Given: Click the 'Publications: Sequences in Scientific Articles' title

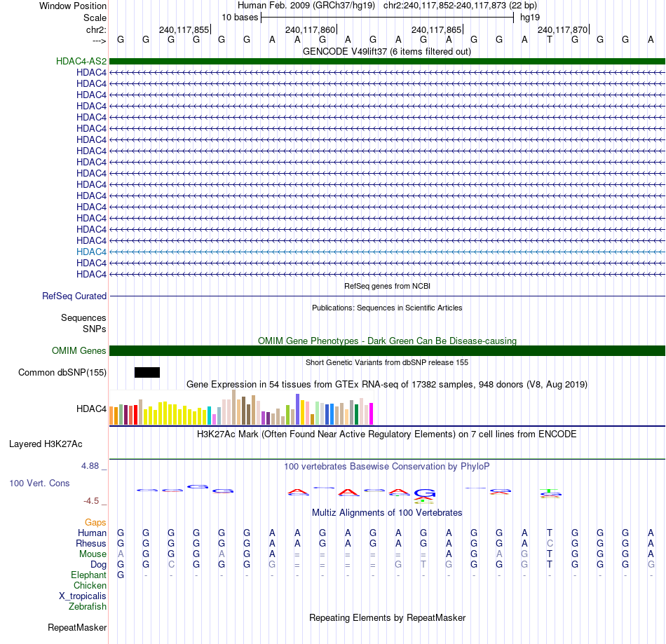Looking at the screenshot, I should pyautogui.click(x=387, y=308).
